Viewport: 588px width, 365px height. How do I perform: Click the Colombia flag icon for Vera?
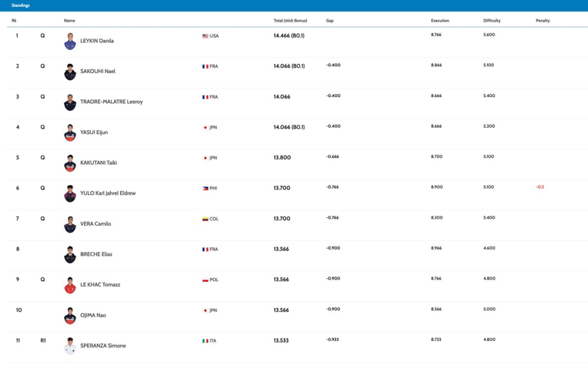(205, 218)
